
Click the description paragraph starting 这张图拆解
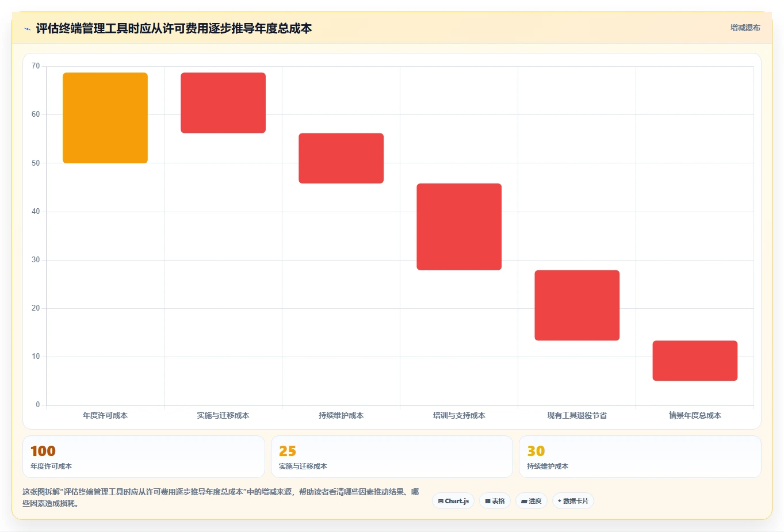[221, 497]
